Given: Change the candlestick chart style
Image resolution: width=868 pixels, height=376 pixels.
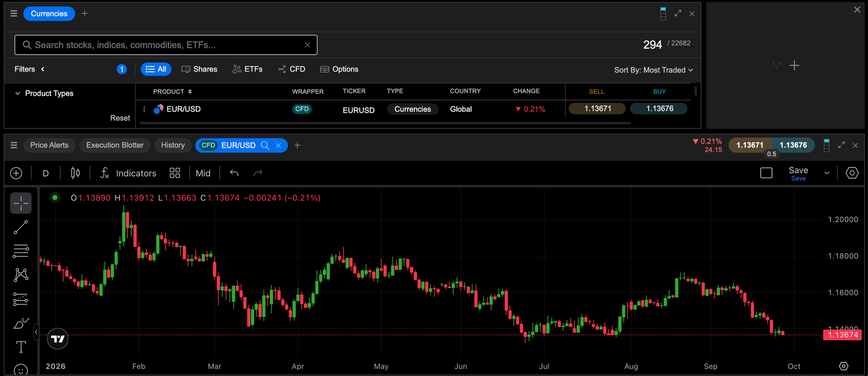Looking at the screenshot, I should click(x=75, y=173).
